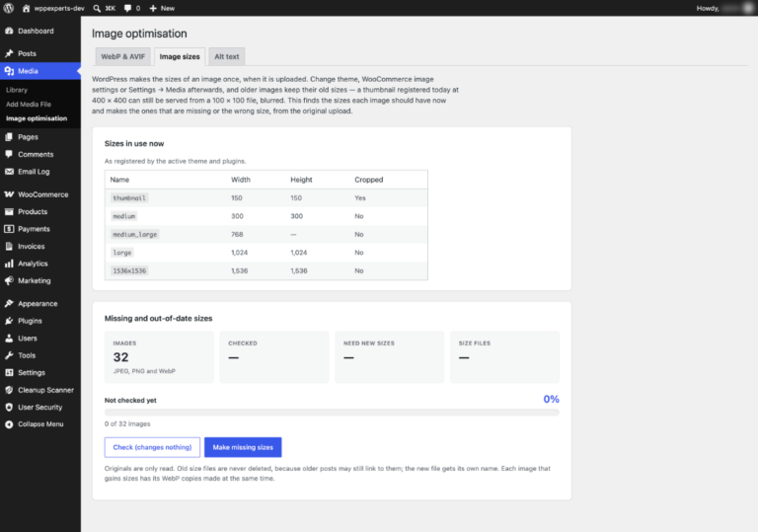Viewport: 758px width, 532px height.
Task: Click the plus New icon in admin bar
Action: (153, 8)
